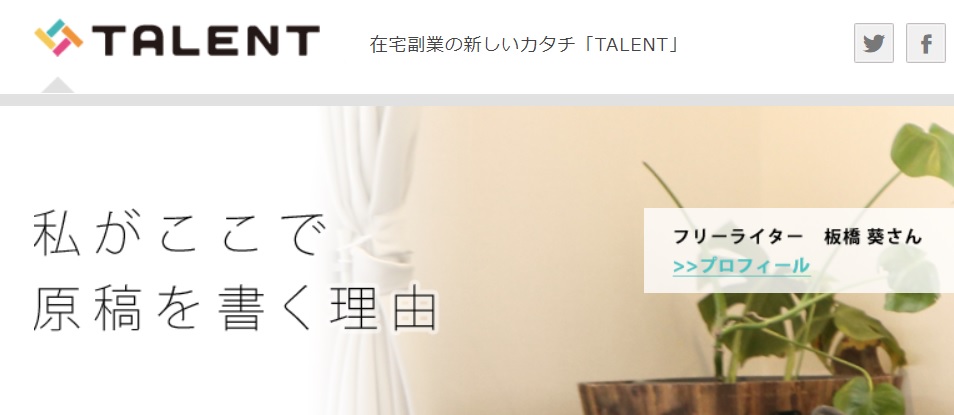Open the >>プロフィール link
This screenshot has height=415, width=954.
pyautogui.click(x=741, y=266)
